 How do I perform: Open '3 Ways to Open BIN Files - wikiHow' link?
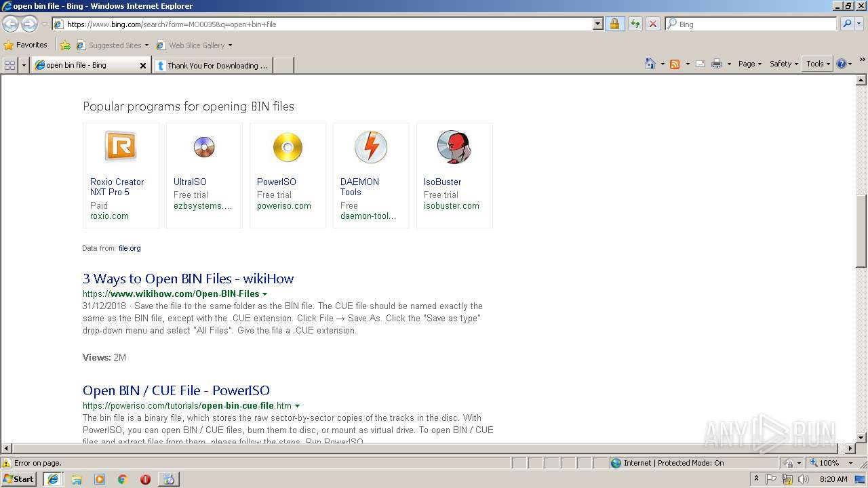(x=189, y=279)
